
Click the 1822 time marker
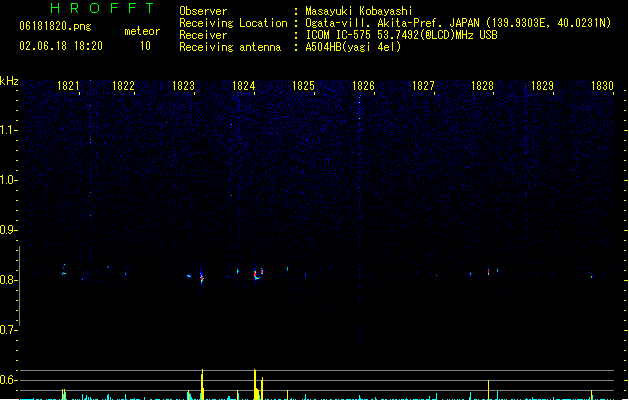123,86
